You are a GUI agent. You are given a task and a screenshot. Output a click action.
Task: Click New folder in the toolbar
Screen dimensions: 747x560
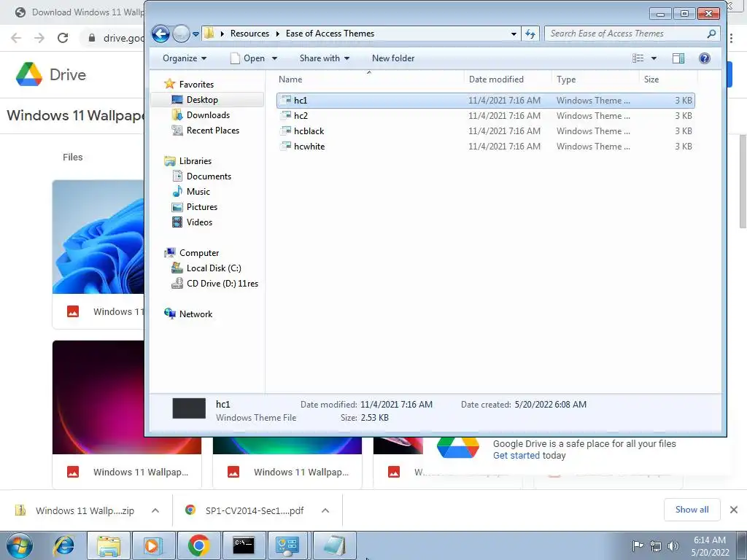tap(393, 58)
